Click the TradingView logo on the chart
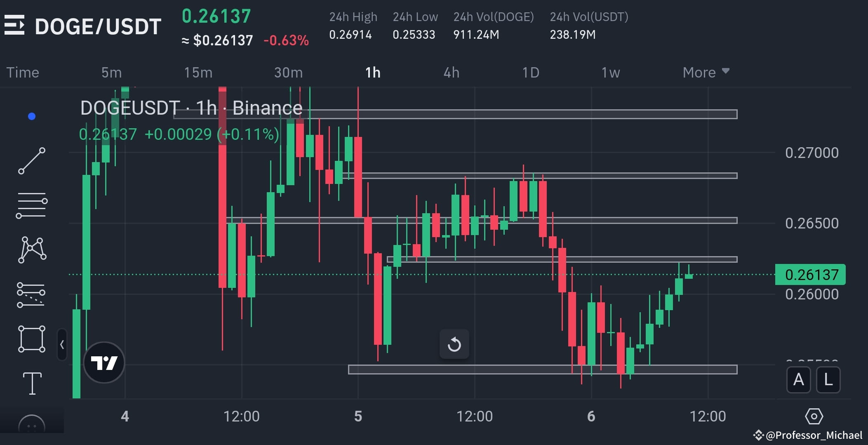The width and height of the screenshot is (868, 445). pyautogui.click(x=104, y=362)
